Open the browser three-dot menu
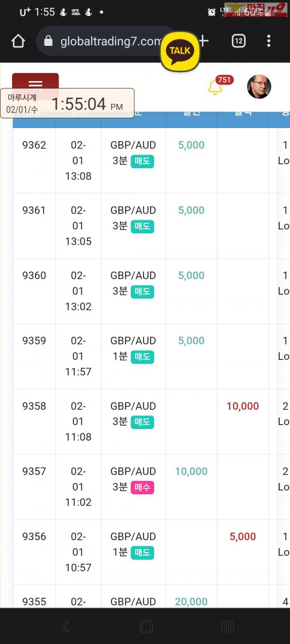Screen dimensions: 290x644 (269, 41)
